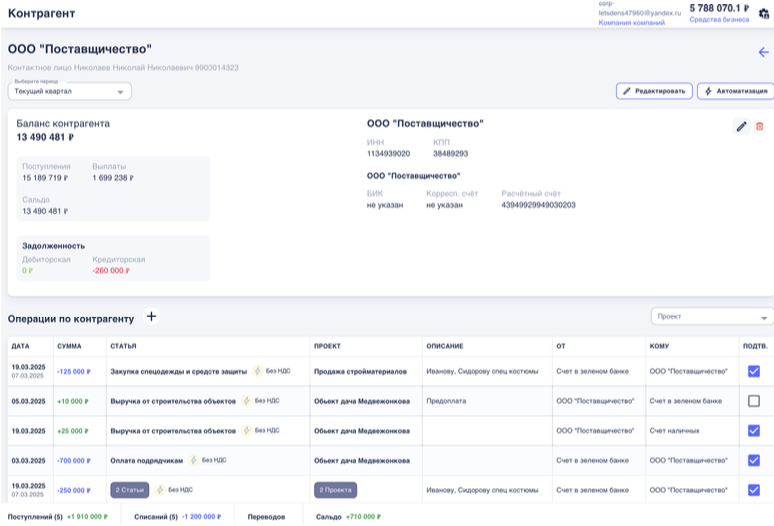This screenshot has height=526, width=774.
Task: Click lightning icon next to 2 Статьи
Action: (x=159, y=490)
